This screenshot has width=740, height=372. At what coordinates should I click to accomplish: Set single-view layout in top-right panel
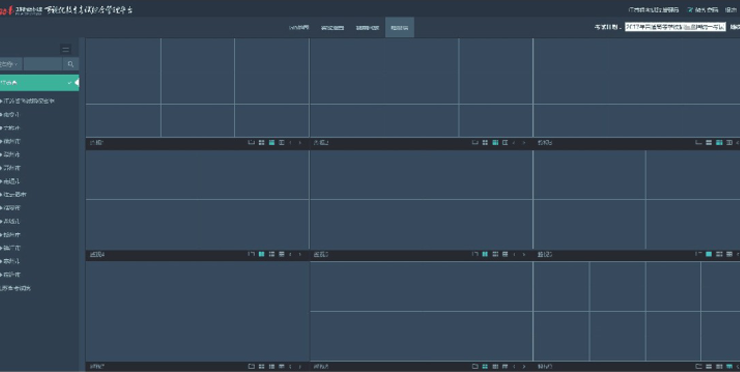pos(698,143)
